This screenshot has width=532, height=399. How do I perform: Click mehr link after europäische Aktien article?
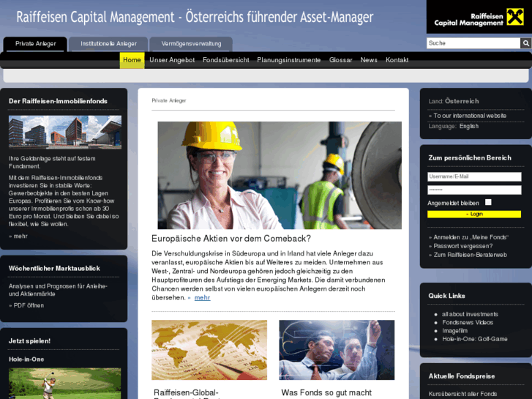(202, 298)
